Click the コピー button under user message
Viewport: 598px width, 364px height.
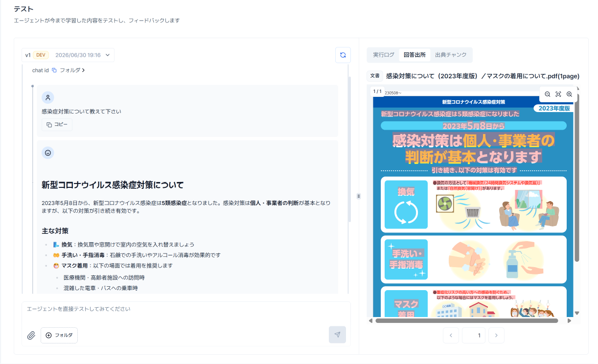57,125
